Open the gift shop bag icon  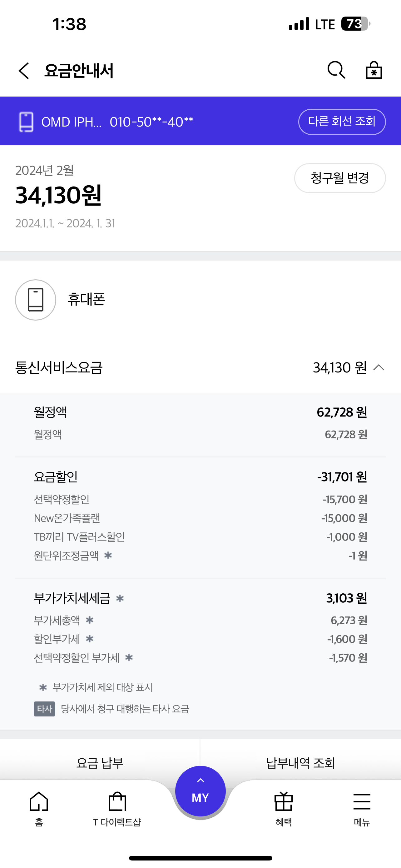click(x=374, y=70)
